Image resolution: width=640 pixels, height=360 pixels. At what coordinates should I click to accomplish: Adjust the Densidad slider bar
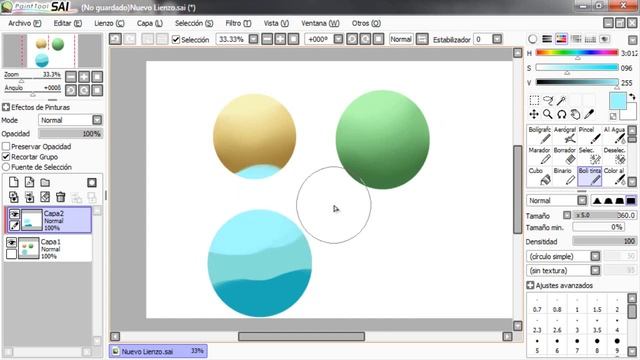point(604,241)
